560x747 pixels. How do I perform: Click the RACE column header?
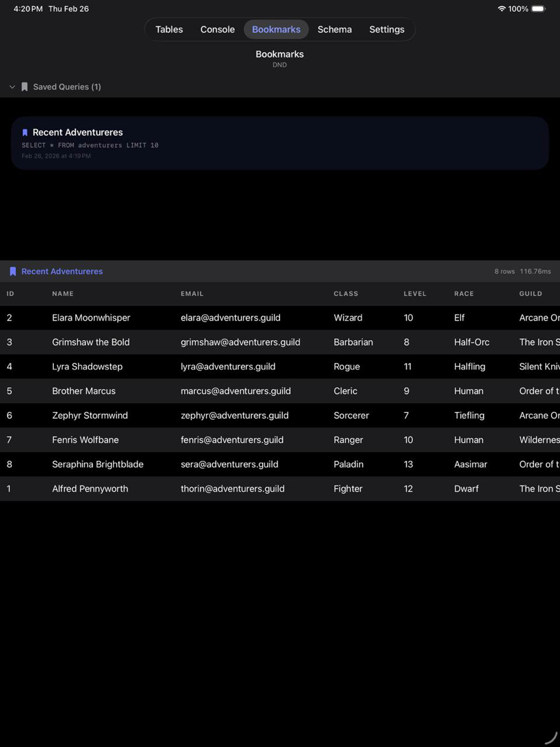[x=464, y=293]
